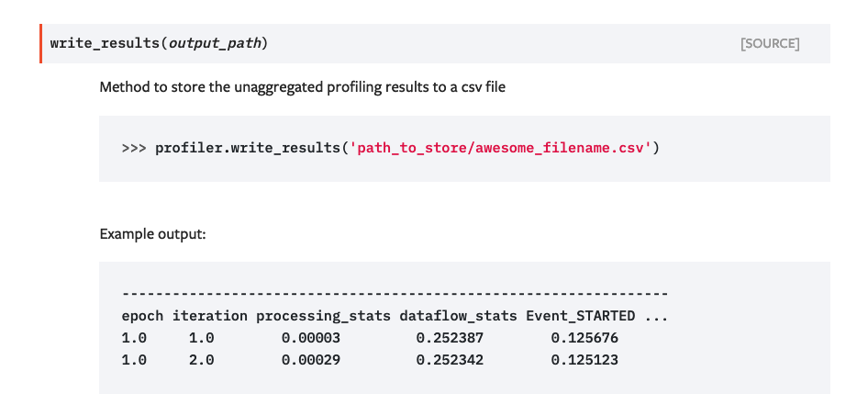Select processing_stats value 0.00029
The image size is (868, 405).
pyautogui.click(x=310, y=360)
